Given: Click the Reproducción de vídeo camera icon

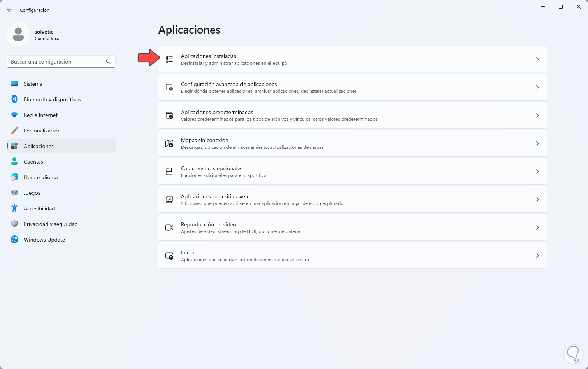Looking at the screenshot, I should 169,228.
